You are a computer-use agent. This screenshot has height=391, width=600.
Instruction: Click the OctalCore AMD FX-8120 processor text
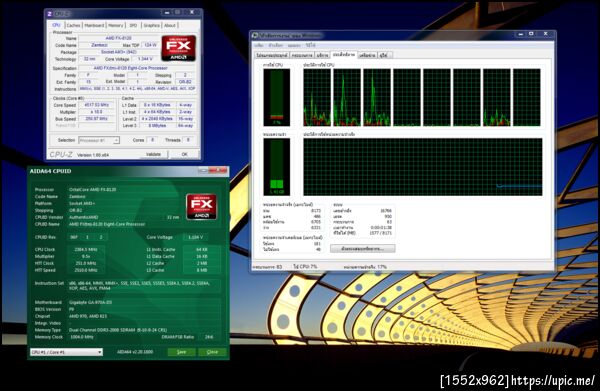tap(93, 190)
